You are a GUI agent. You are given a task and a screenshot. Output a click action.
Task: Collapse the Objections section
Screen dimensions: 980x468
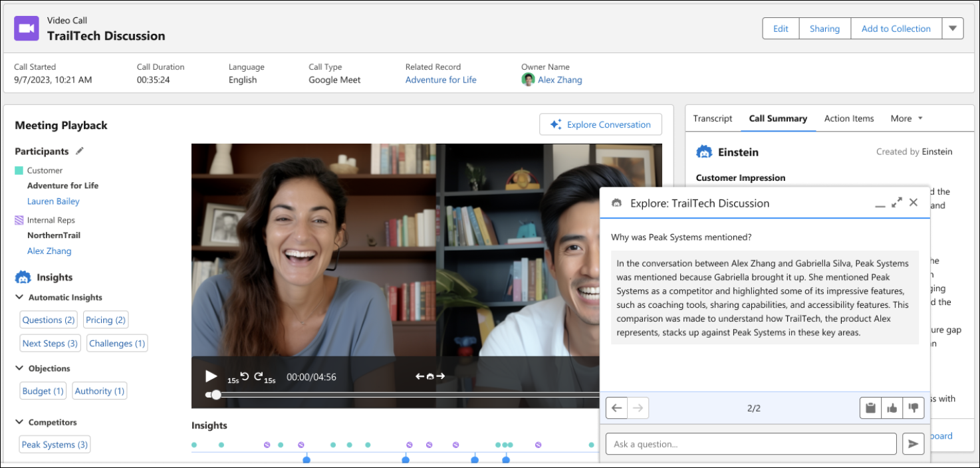(19, 368)
